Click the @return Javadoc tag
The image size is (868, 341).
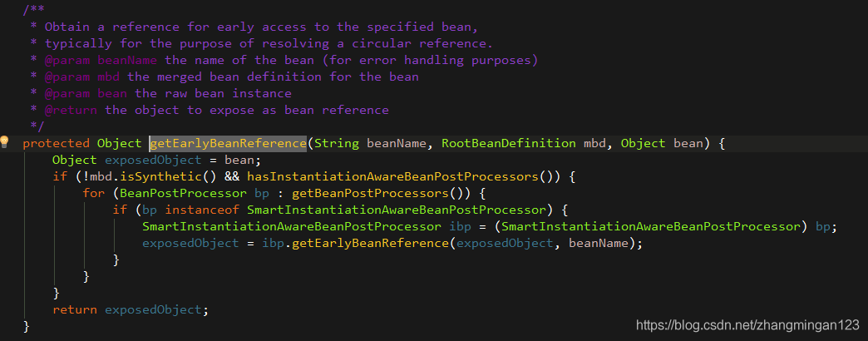[71, 110]
